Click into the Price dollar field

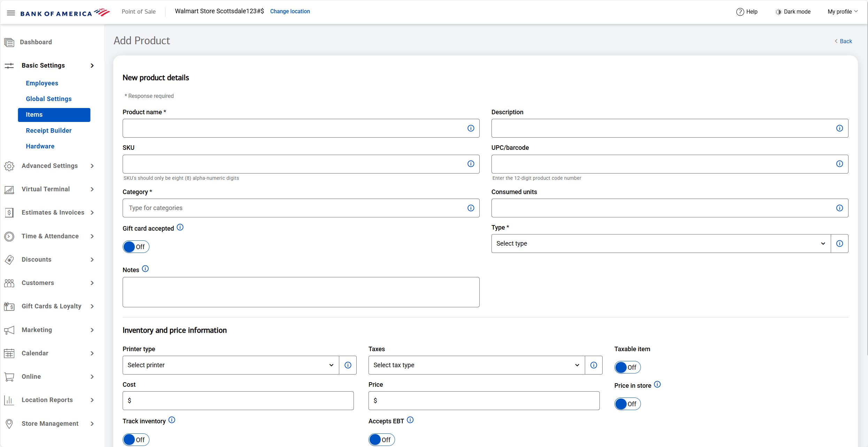coord(484,401)
